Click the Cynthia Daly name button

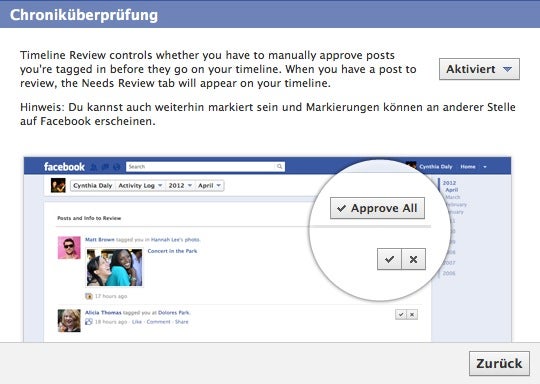pos(93,185)
